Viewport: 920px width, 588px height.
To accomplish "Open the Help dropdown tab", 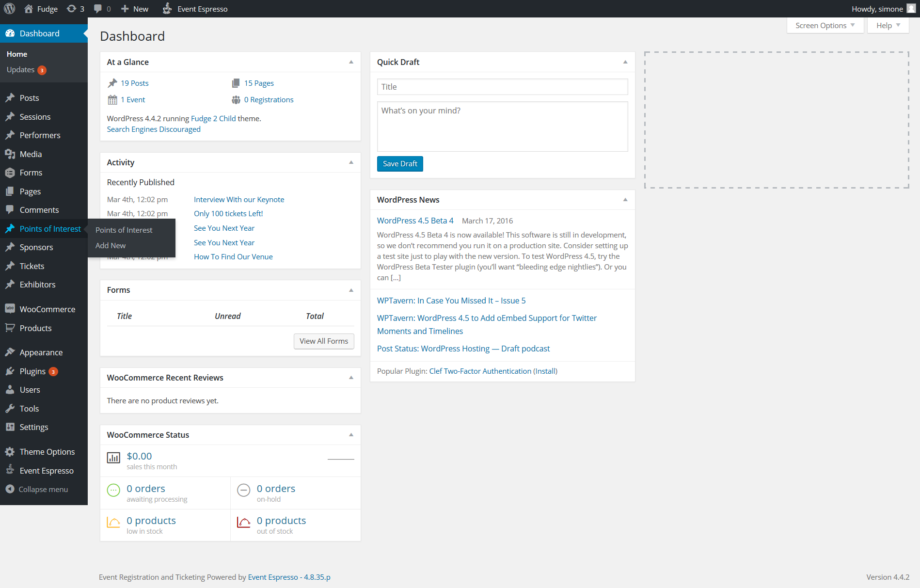I will [888, 26].
